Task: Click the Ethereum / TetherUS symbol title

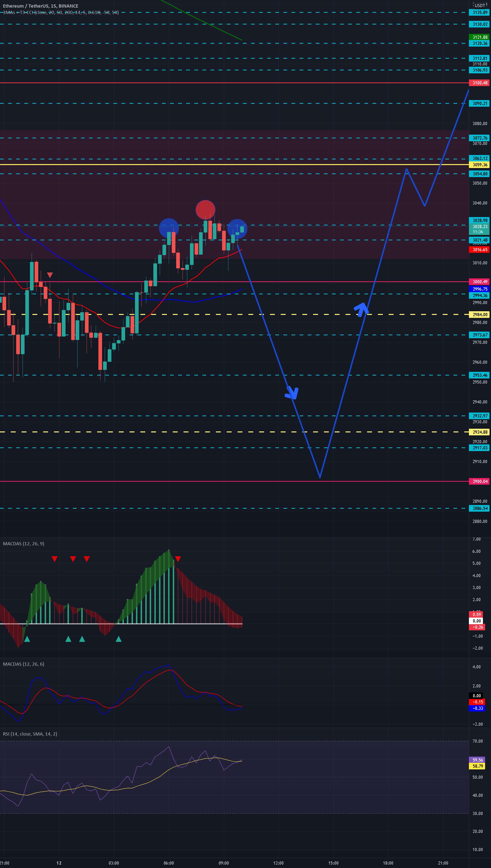Action: pos(40,6)
